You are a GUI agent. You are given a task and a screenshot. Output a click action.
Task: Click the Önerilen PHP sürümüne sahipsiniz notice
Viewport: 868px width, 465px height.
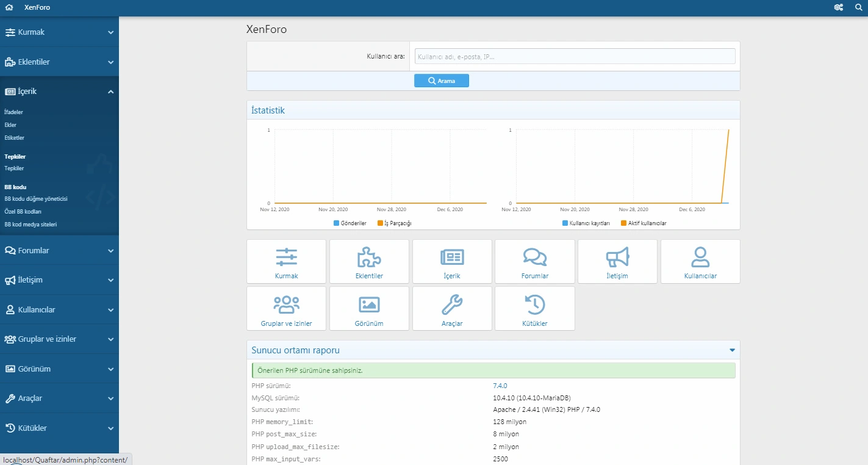493,370
